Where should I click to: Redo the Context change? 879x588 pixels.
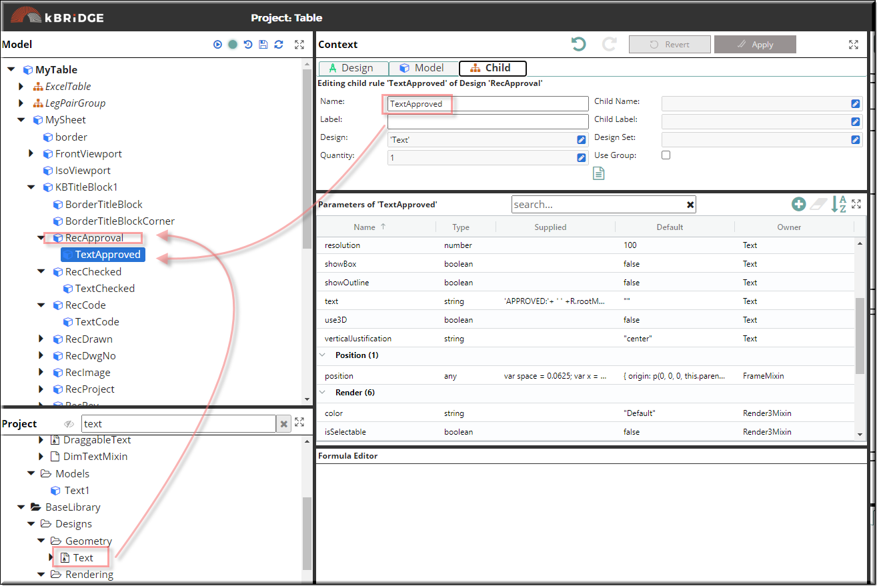click(x=610, y=44)
